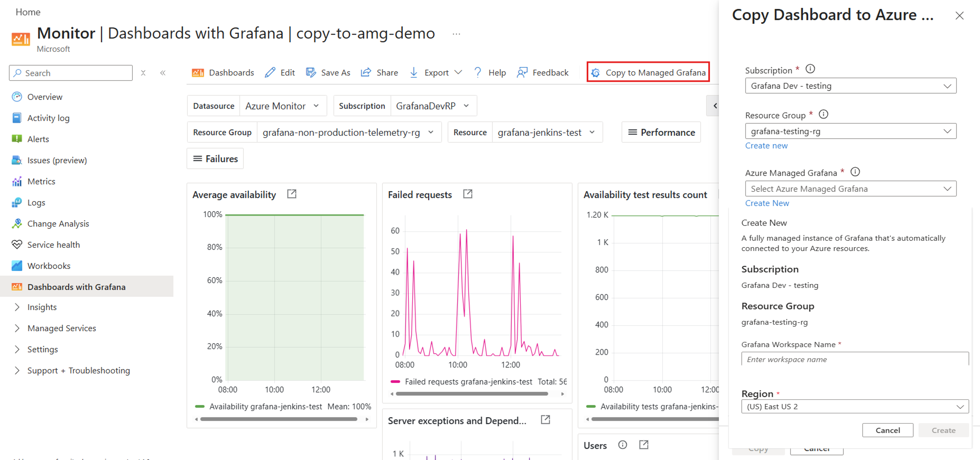Click the Workbooks icon in sidebar

(x=17, y=266)
